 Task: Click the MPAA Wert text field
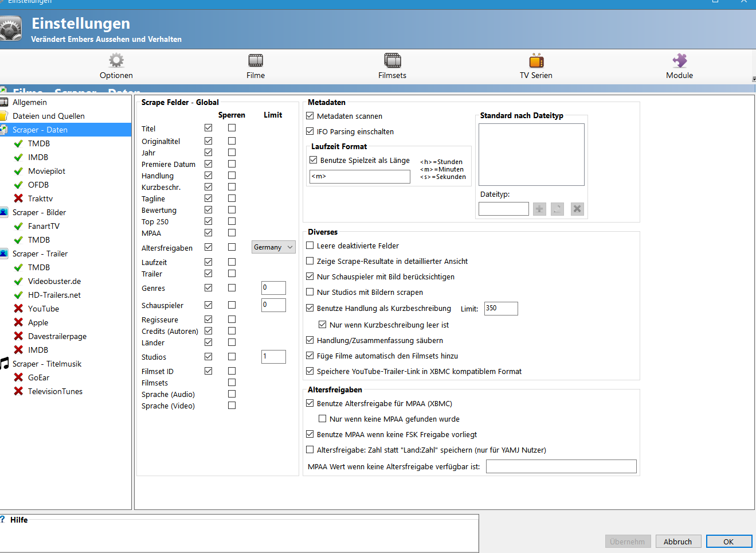pos(561,466)
